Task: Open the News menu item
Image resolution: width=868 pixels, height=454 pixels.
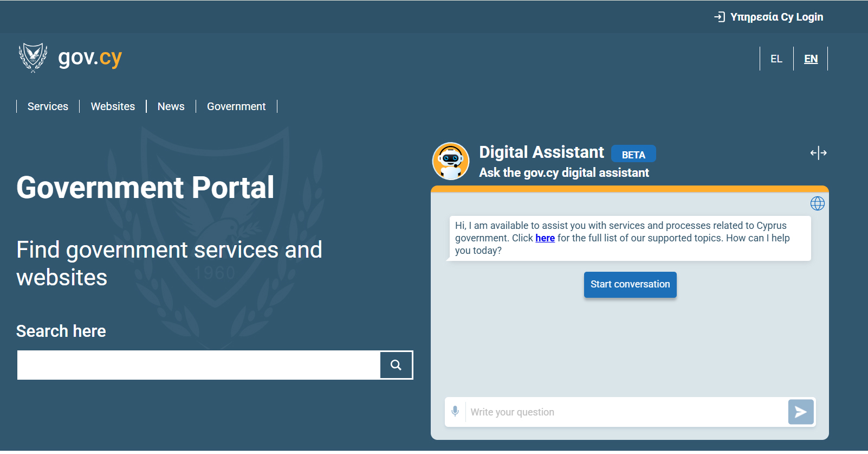Action: (x=171, y=106)
